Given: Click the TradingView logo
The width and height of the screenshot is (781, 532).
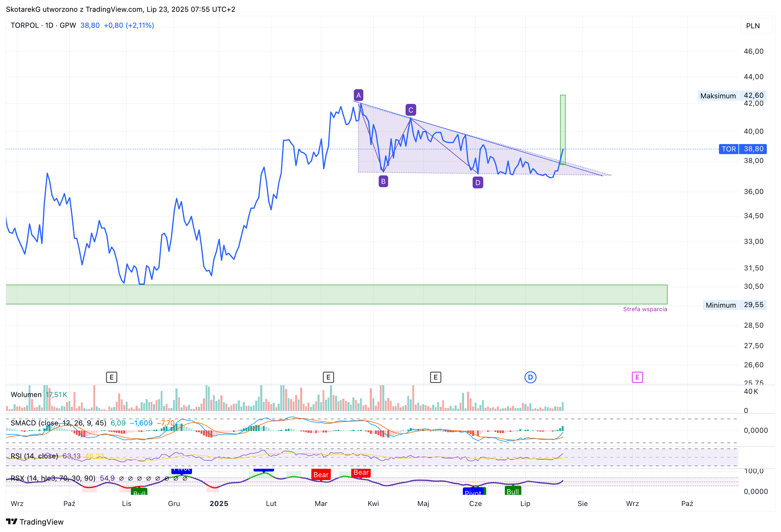Looking at the screenshot, I should (35, 522).
